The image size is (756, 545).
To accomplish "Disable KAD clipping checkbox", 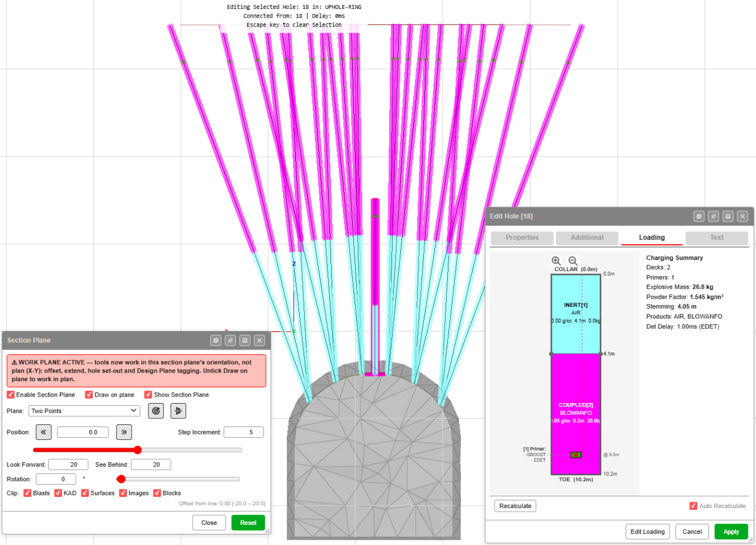I will [x=58, y=493].
